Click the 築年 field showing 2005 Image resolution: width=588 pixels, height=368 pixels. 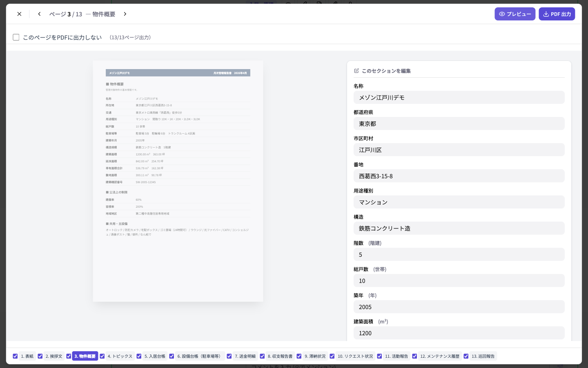coord(459,307)
